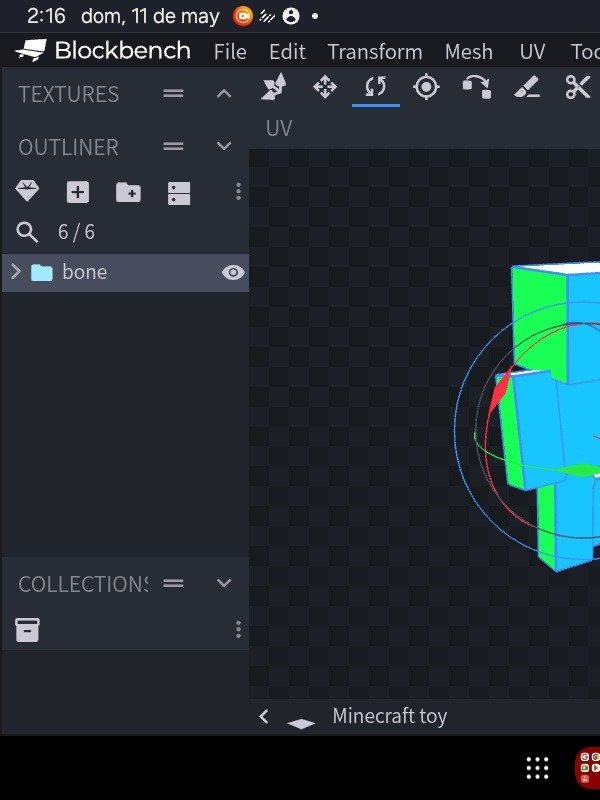
Task: Click the 6 / 6 element counter
Action: 76,232
